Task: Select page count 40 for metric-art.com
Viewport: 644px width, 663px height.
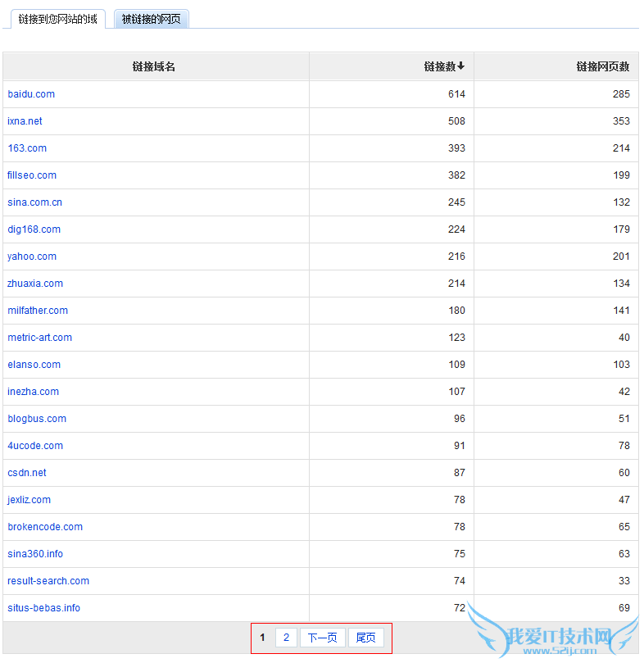Action: (x=624, y=338)
